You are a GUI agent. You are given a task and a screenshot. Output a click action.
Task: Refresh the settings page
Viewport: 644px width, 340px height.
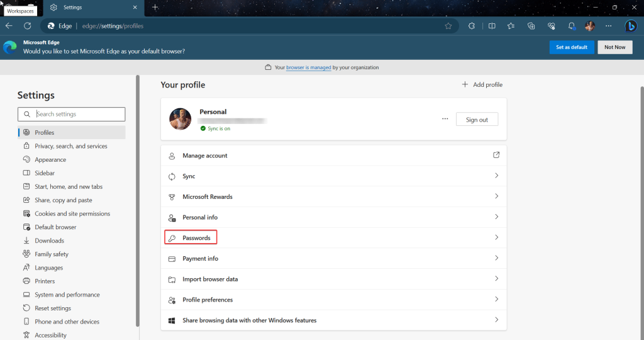tap(28, 26)
